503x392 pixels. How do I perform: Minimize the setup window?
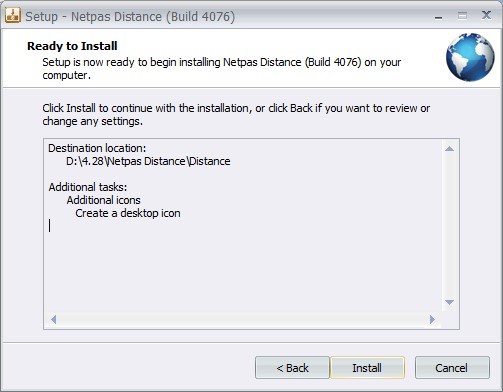click(x=439, y=16)
